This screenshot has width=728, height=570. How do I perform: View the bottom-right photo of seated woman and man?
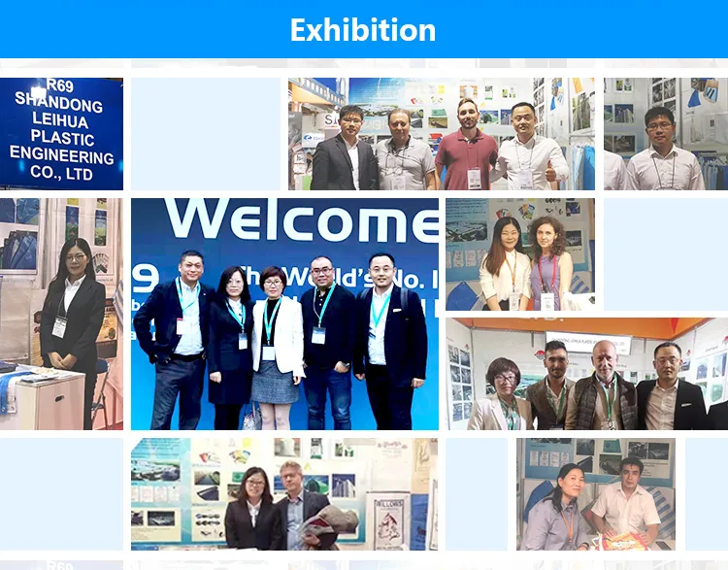pos(595,493)
